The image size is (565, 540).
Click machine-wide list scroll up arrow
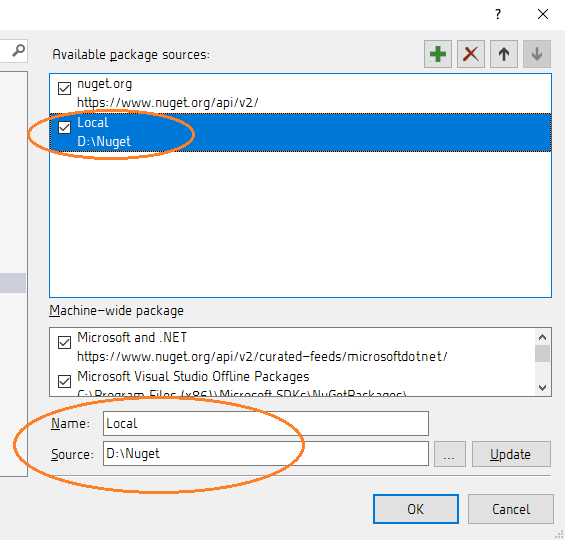(542, 337)
